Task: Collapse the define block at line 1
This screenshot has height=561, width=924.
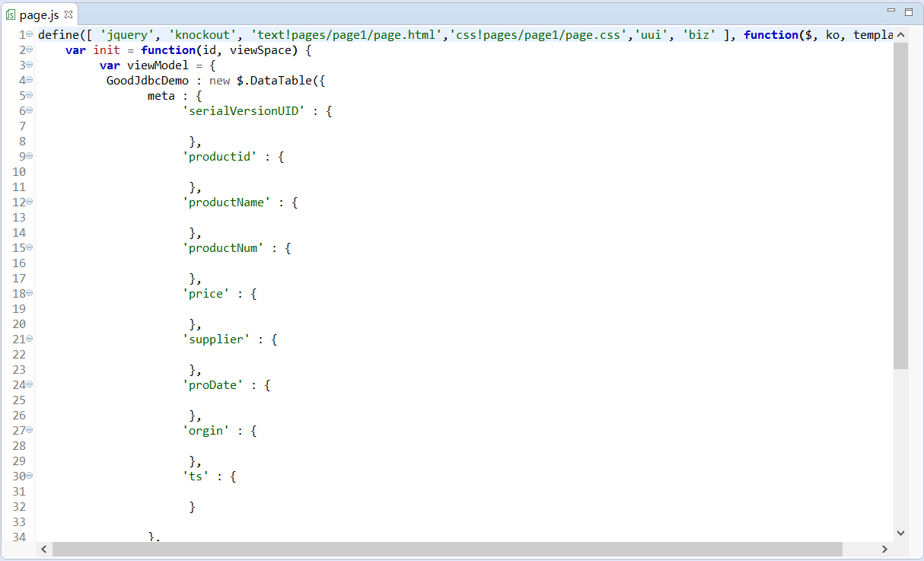Action: click(29, 34)
